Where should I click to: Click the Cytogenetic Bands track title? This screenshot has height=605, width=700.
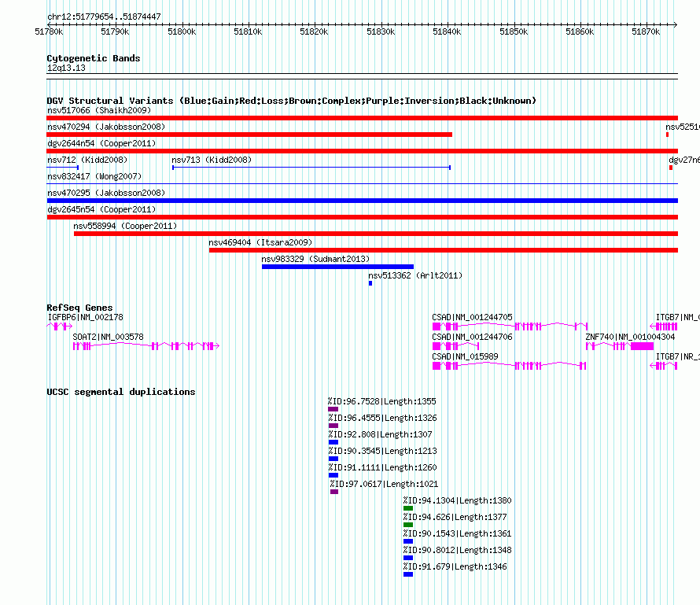pyautogui.click(x=94, y=58)
